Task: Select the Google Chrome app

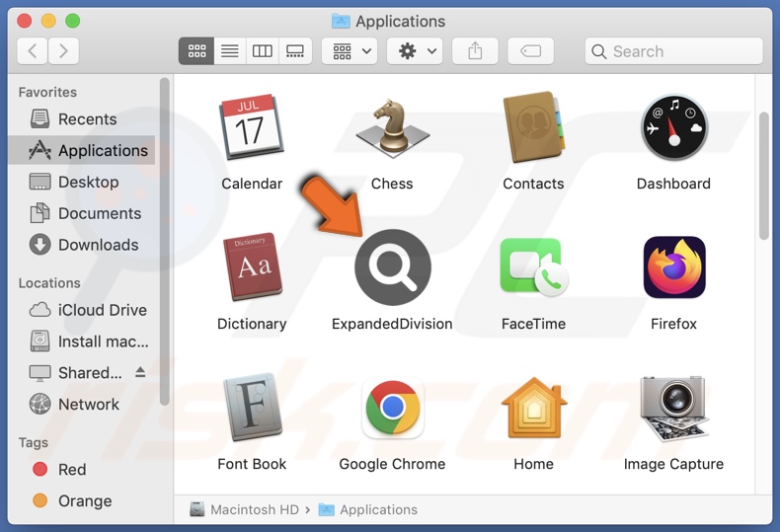Action: pos(392,408)
